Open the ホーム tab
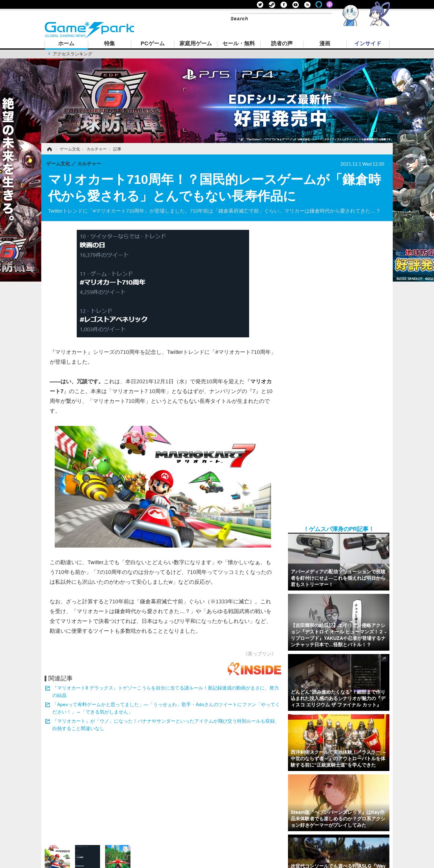Viewport: 434px width, 868px height. click(x=66, y=44)
